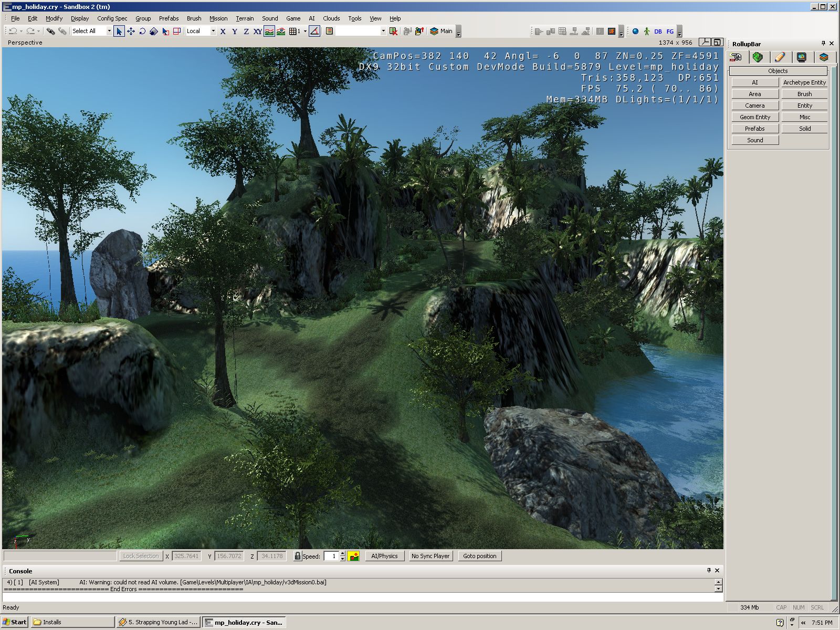Expand the DB FG toolbar overflow arrow

tap(679, 33)
